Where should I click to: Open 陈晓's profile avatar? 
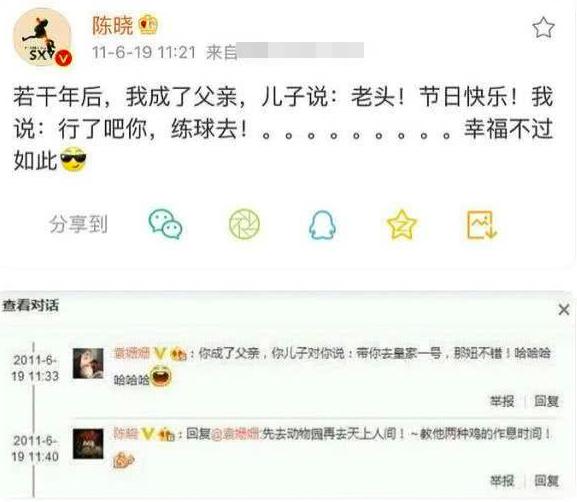42,38
